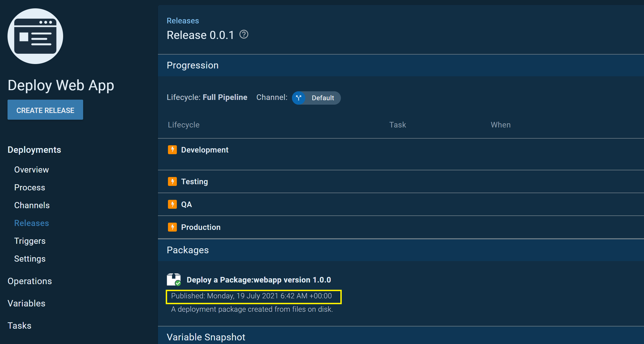Open Settings under Deployments
The height and width of the screenshot is (344, 644).
click(x=30, y=259)
